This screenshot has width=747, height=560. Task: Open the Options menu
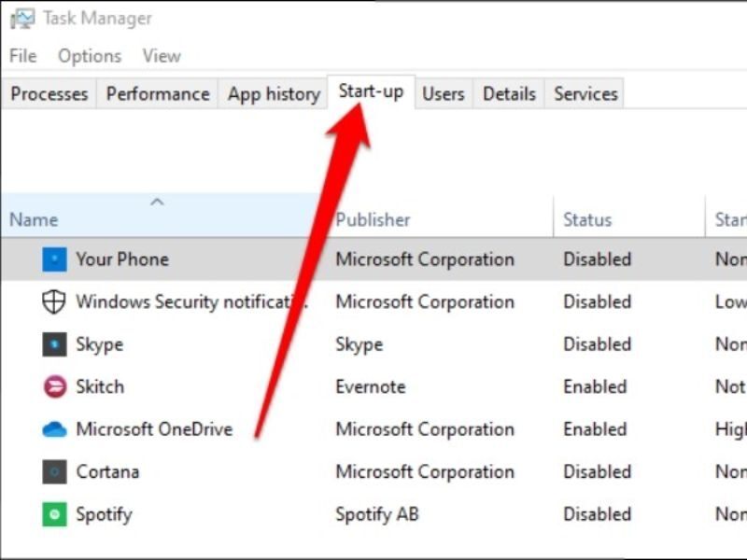pyautogui.click(x=89, y=56)
